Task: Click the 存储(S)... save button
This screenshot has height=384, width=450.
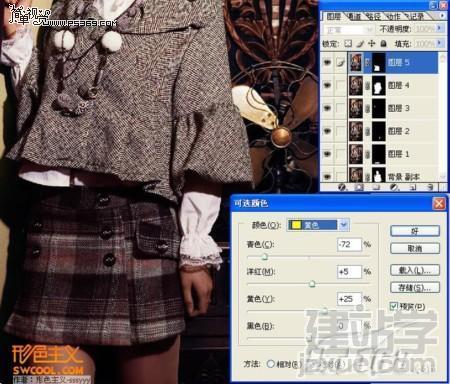Action: [x=415, y=287]
